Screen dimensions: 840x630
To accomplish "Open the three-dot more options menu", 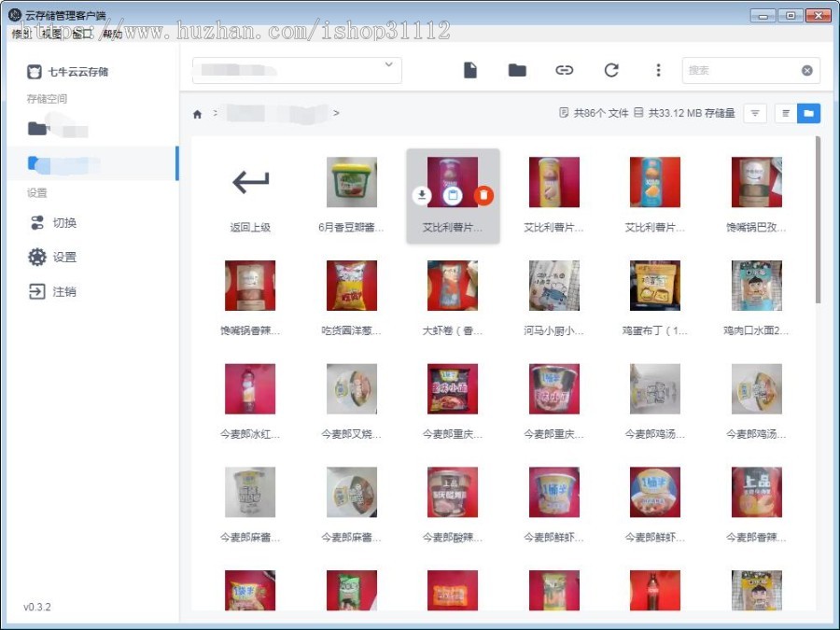I will click(658, 70).
